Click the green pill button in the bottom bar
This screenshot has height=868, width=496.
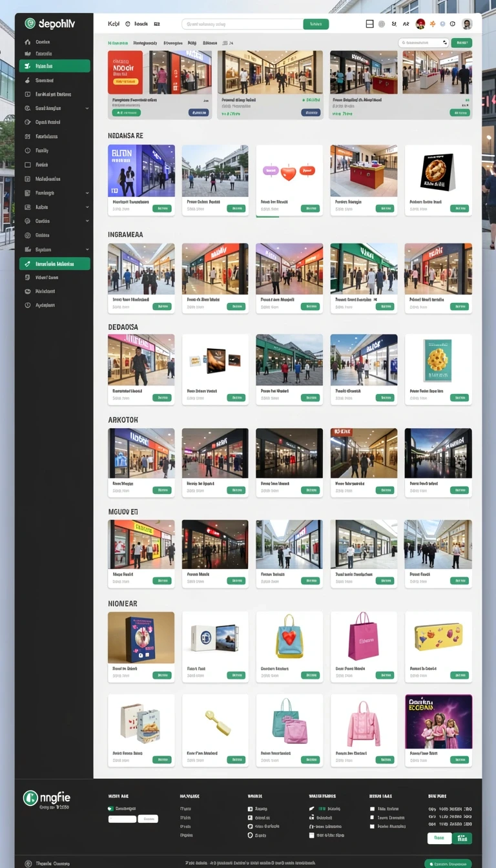pos(448,863)
